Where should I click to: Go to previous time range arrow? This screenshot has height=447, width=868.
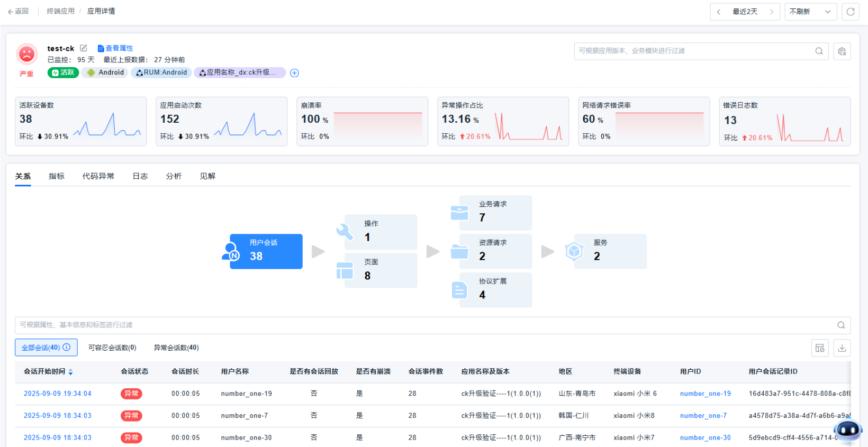tap(718, 12)
